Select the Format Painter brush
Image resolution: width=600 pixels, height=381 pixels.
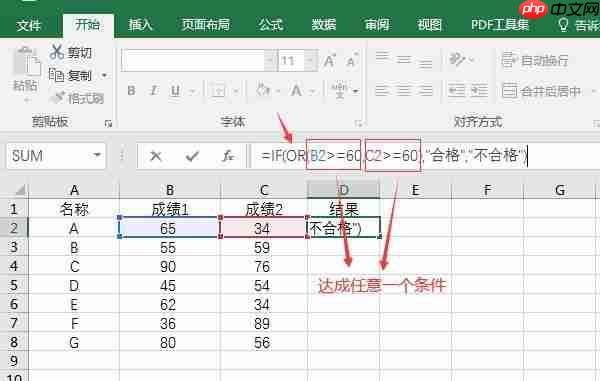click(x=58, y=98)
